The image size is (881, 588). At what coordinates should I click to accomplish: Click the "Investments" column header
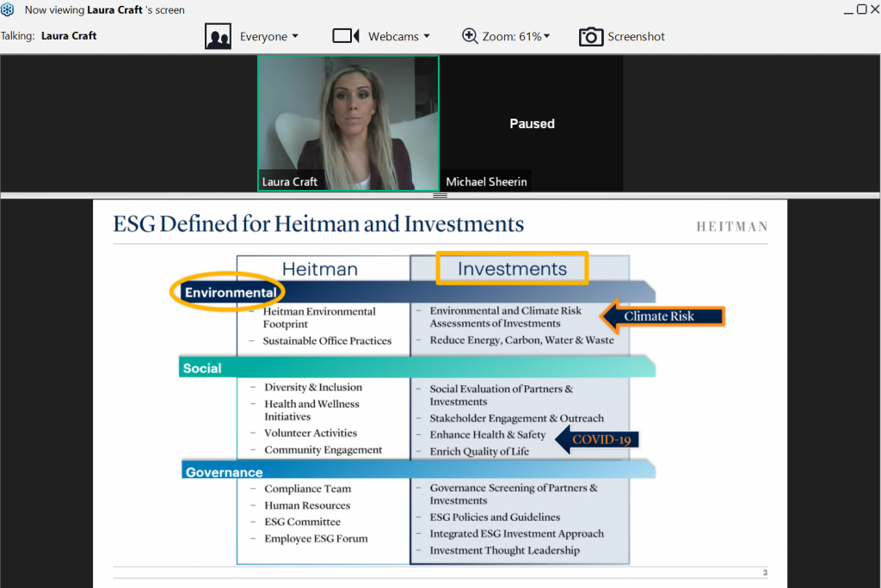click(x=512, y=268)
